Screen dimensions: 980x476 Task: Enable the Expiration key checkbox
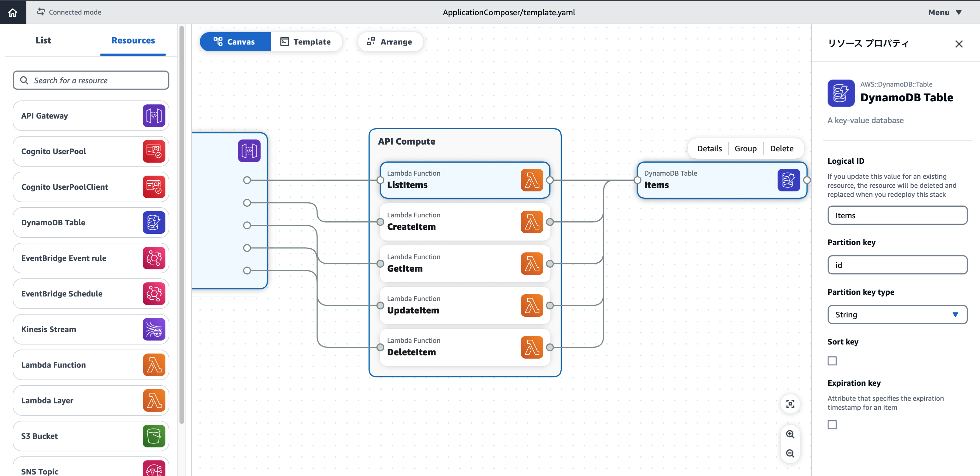(832, 425)
